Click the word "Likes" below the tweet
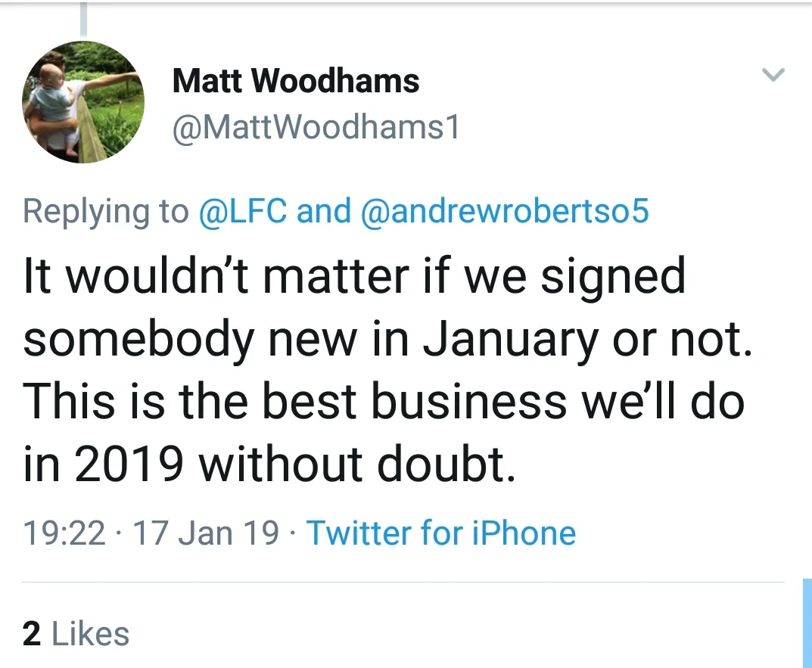Viewport: 812px width, 668px height. pyautogui.click(x=90, y=634)
